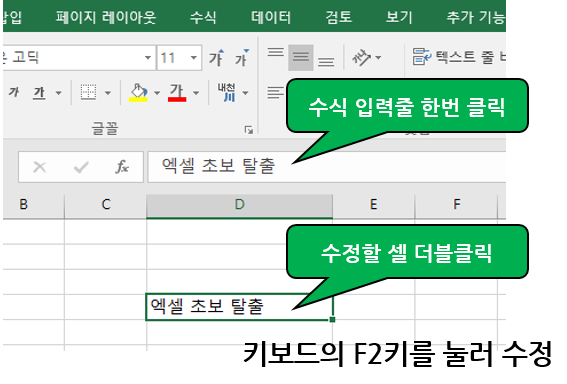Open the 페이지 레이아웃 ribbon tab
This screenshot has width=567, height=384.
click(x=106, y=17)
